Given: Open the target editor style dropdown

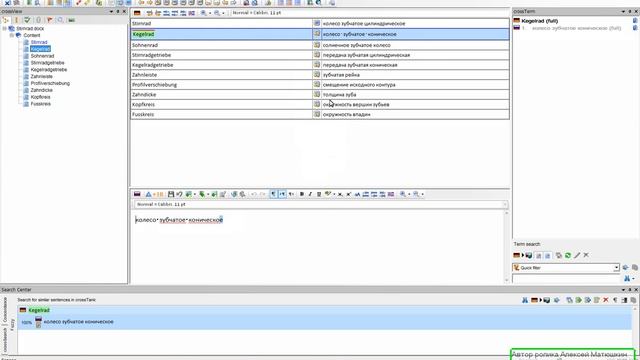Looking at the screenshot, I should click(504, 204).
